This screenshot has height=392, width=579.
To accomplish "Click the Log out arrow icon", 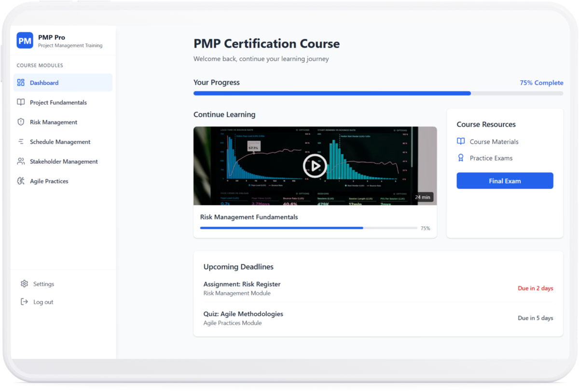I will coord(24,302).
